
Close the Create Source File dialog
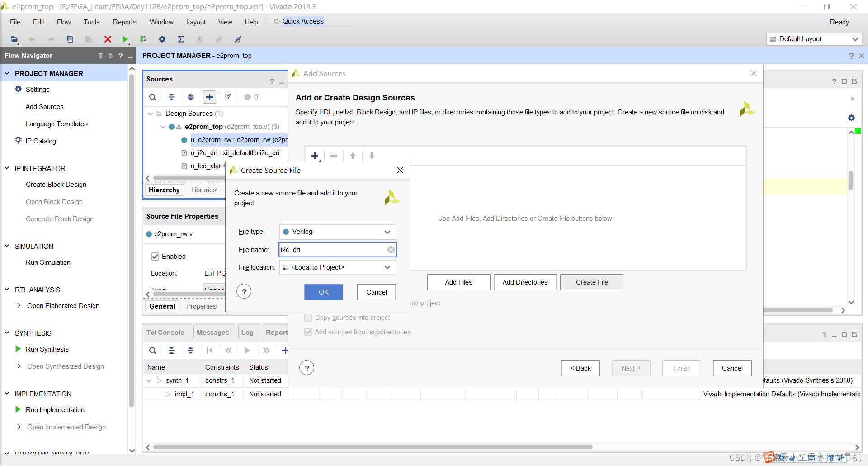coord(400,170)
